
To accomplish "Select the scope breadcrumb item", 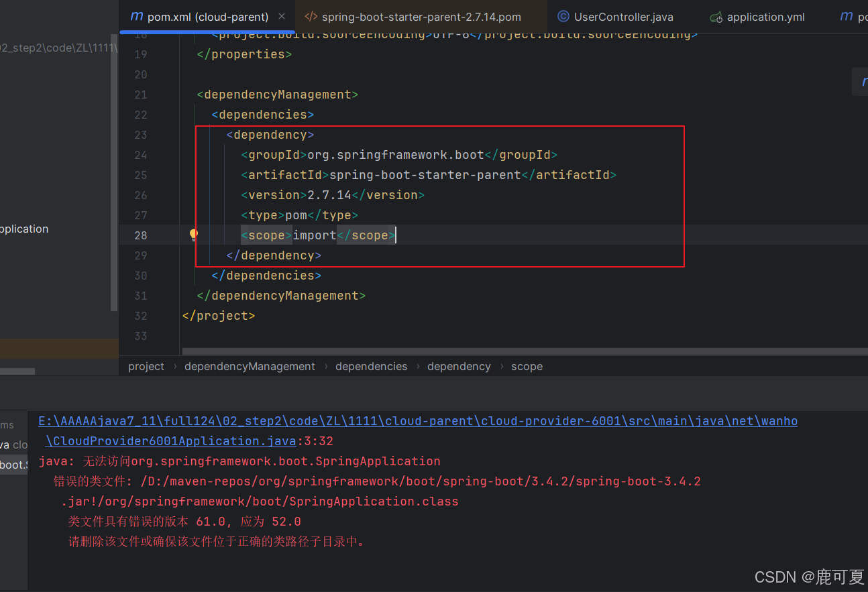I will [527, 366].
